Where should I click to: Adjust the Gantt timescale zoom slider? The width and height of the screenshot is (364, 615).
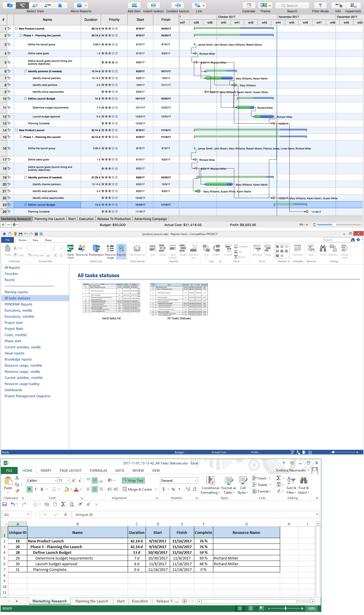pos(334,225)
